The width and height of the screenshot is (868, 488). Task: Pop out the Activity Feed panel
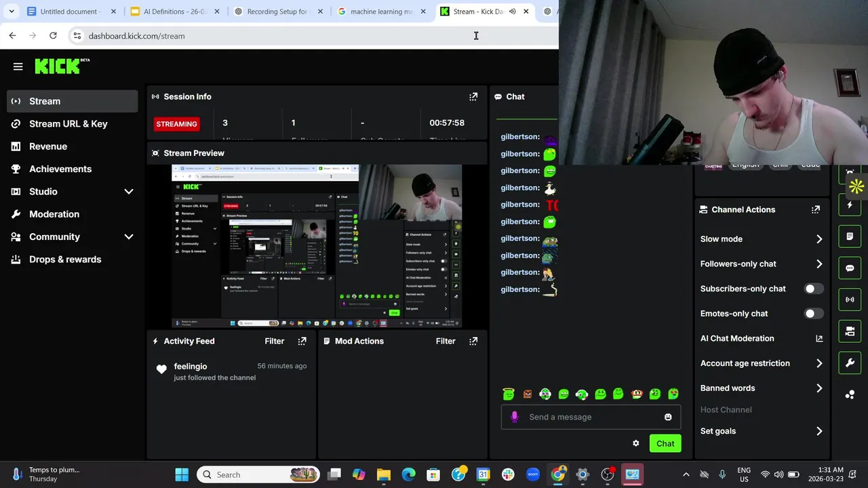click(x=302, y=341)
